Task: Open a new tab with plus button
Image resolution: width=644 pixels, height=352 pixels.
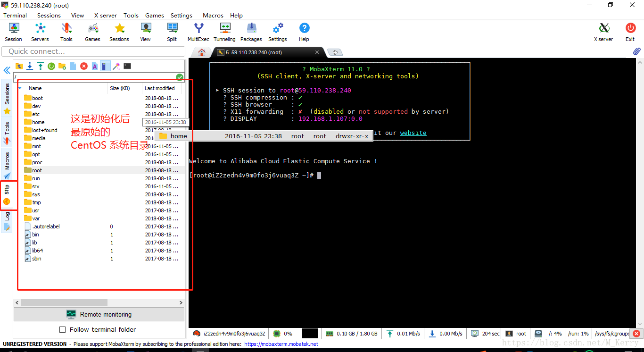Action: pyautogui.click(x=335, y=52)
